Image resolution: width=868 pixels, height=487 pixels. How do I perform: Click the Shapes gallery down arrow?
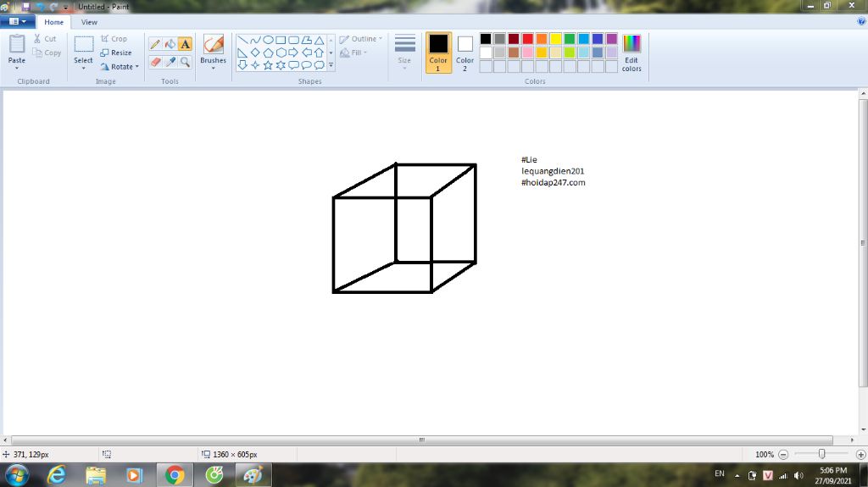point(331,53)
